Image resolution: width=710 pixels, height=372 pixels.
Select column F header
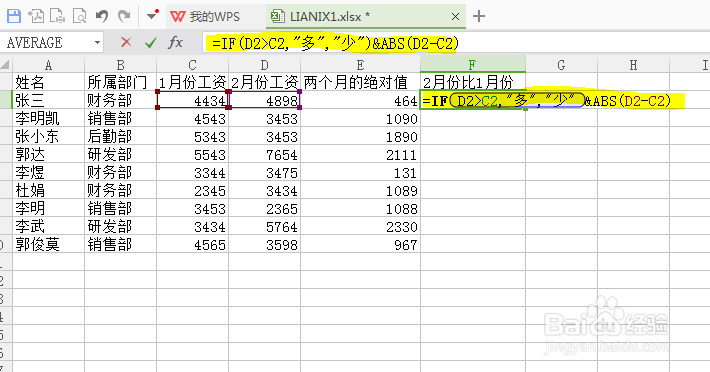pos(473,65)
